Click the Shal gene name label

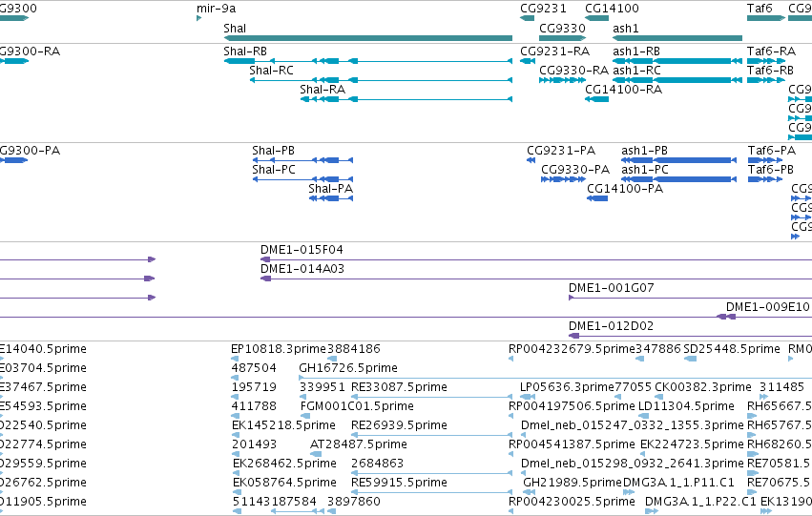(235, 28)
